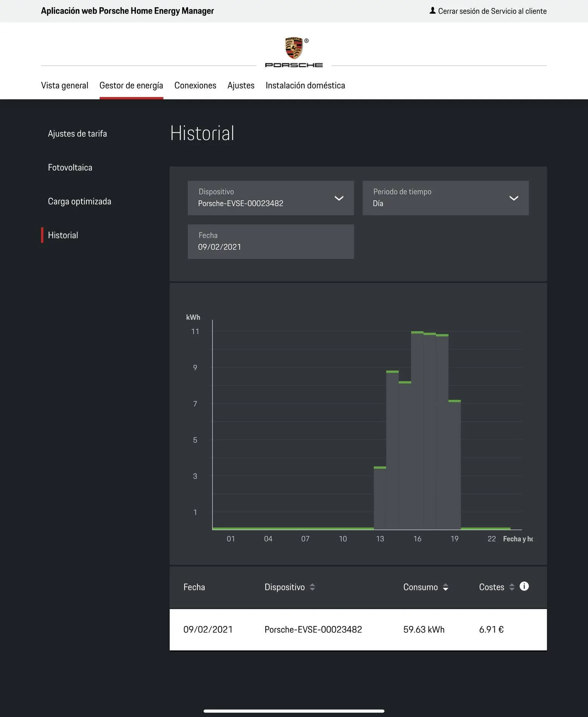Switch to Gestor de energía tab
The height and width of the screenshot is (717, 588).
coord(131,86)
